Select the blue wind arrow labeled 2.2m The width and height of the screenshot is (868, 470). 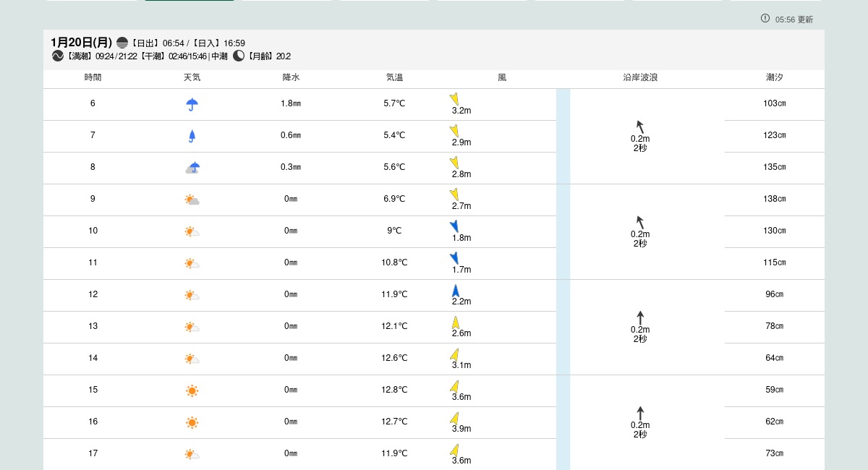[456, 291]
